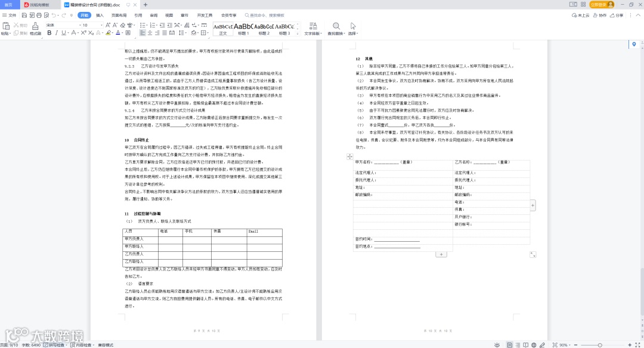Open the eye-protection mode icon in status bar
Image resolution: width=644 pixels, height=348 pixels.
[x=497, y=344]
